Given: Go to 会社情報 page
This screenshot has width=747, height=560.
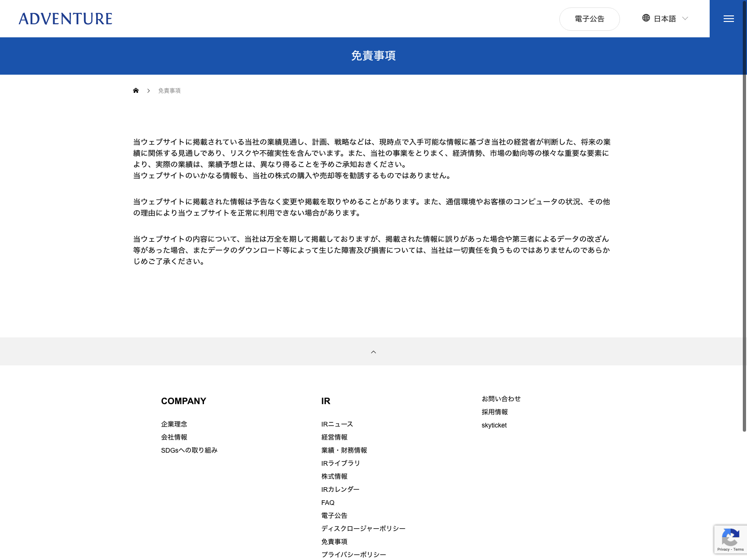Looking at the screenshot, I should coord(174,437).
